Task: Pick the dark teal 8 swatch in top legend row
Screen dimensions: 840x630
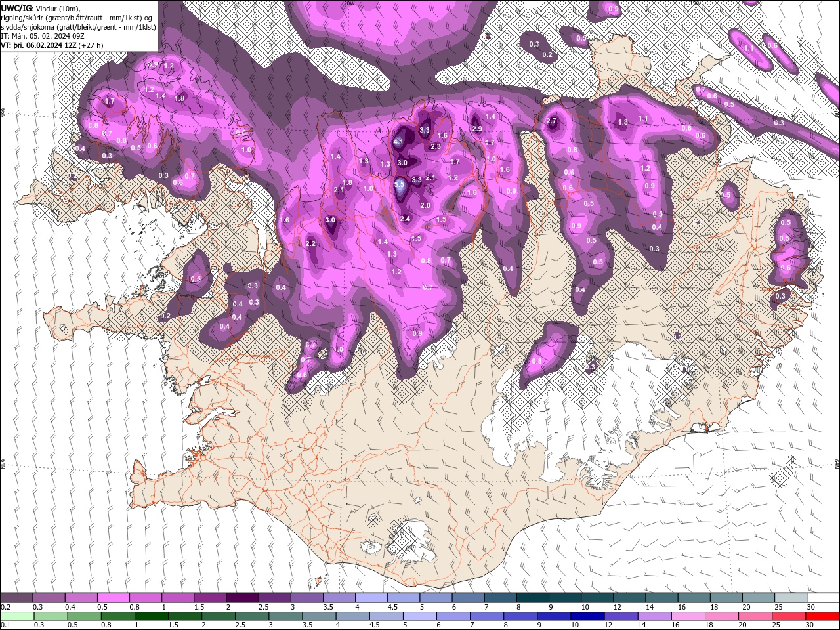Action: (x=533, y=598)
